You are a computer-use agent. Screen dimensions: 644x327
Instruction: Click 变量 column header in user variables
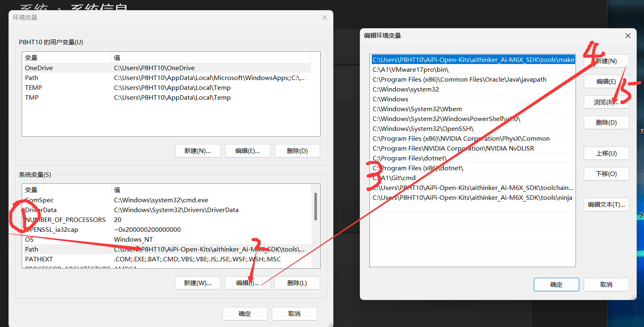tap(66, 57)
